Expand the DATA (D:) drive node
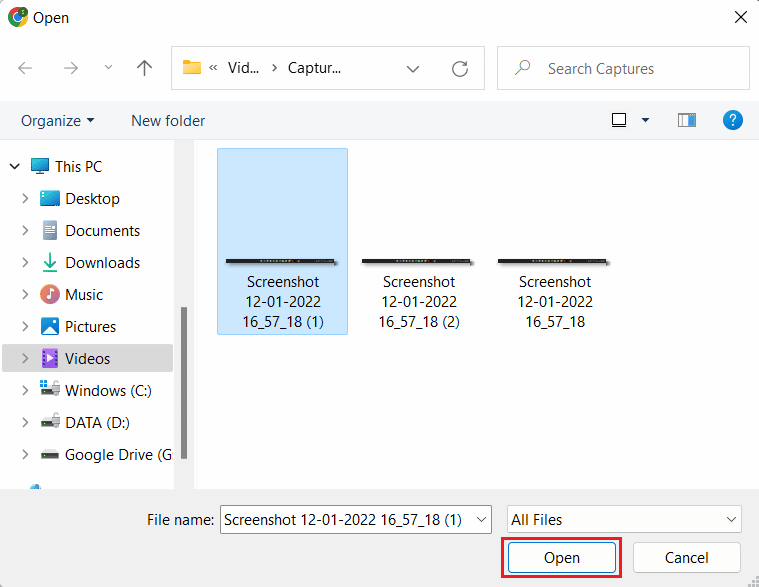759x587 pixels. tap(25, 422)
